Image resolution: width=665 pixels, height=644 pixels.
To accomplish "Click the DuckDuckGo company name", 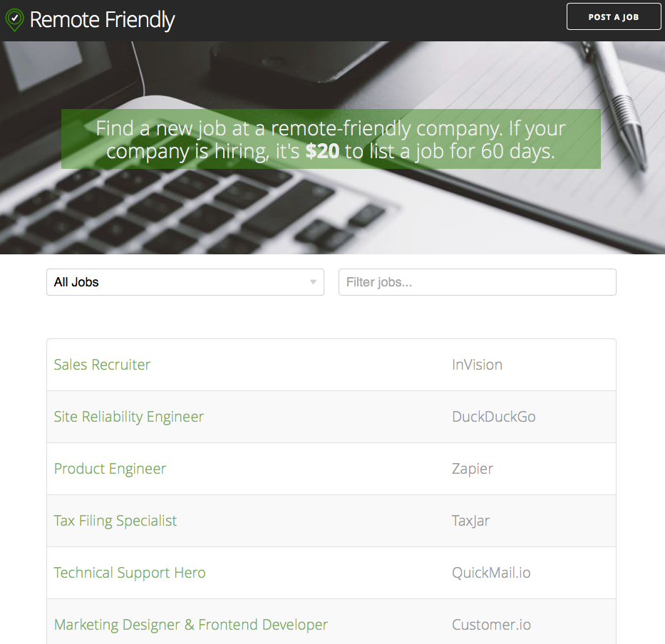I will pyautogui.click(x=494, y=417).
